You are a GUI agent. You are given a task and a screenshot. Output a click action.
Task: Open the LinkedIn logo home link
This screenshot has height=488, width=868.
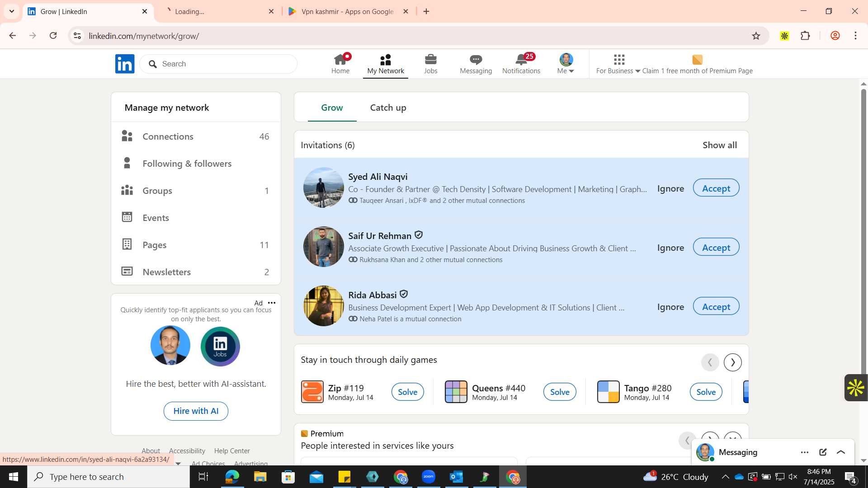(125, 64)
